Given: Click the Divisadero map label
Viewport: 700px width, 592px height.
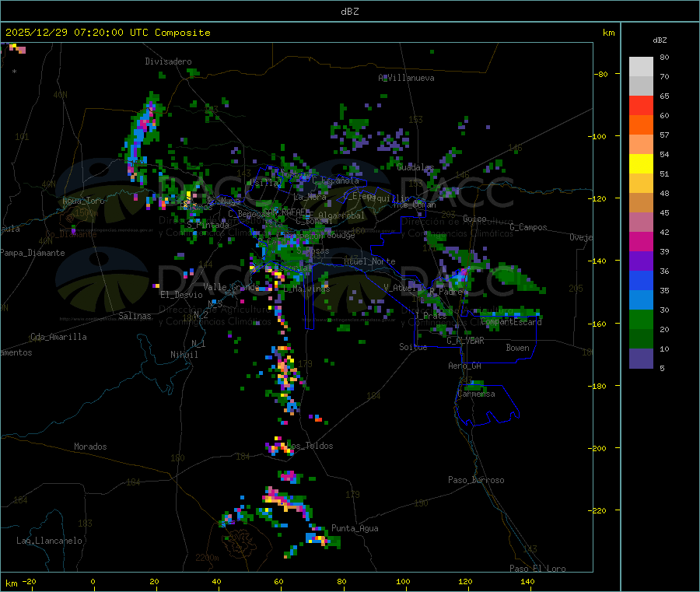Looking at the screenshot, I should pyautogui.click(x=168, y=61).
